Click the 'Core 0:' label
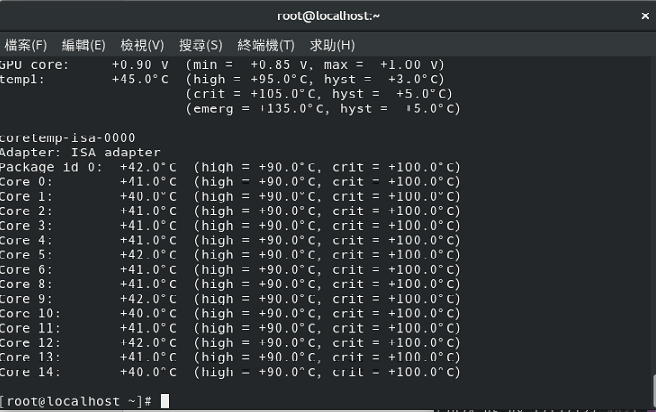The height and width of the screenshot is (412, 656). [26, 182]
